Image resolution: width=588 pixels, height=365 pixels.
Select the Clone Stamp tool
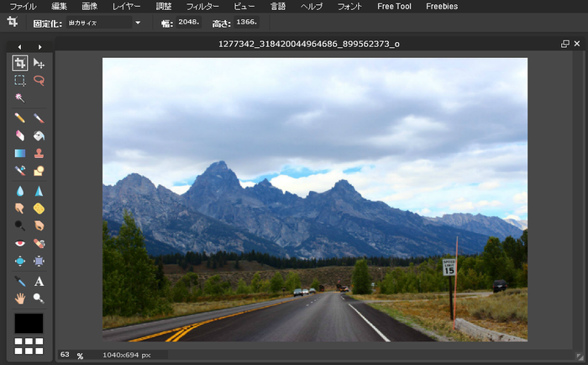[39, 153]
